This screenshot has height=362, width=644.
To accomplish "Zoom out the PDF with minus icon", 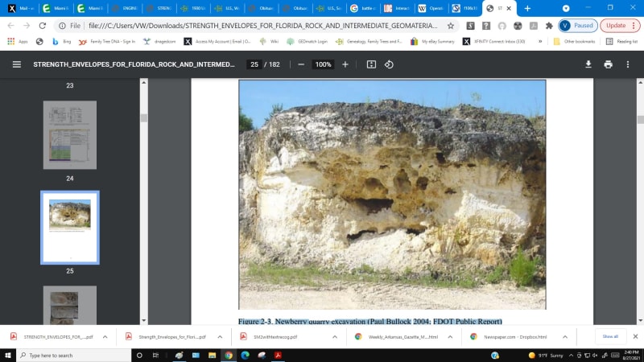I will (301, 64).
